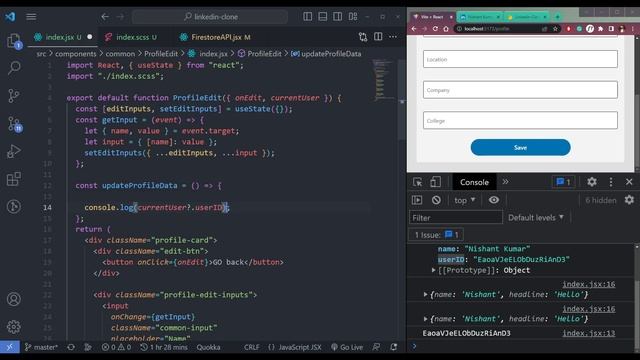Open DevTools settings gear
640x360 pixels.
pyautogui.click(x=592, y=182)
